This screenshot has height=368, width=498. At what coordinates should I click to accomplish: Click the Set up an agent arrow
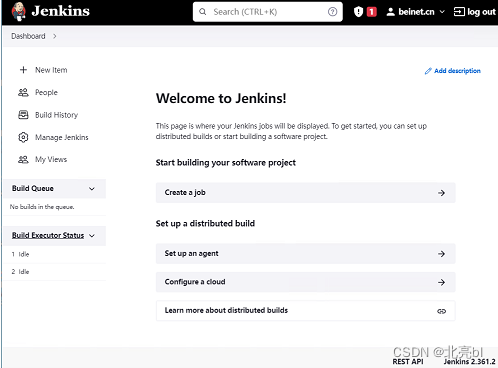pos(442,254)
